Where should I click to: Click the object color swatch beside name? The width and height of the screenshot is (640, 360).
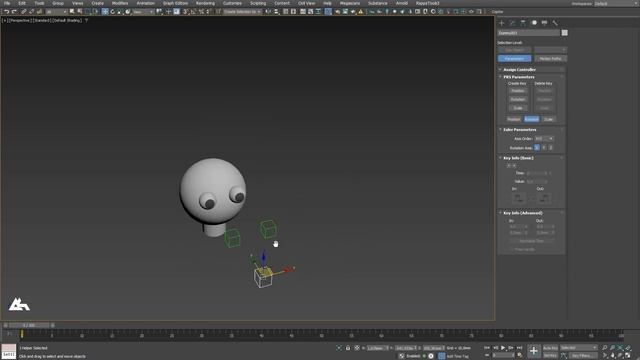564,33
